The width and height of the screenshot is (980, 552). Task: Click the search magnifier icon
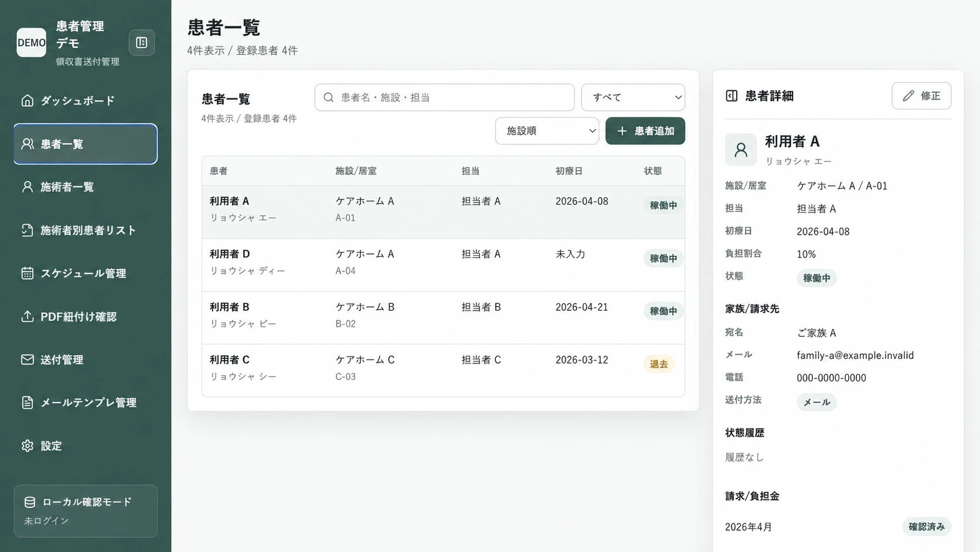[329, 97]
